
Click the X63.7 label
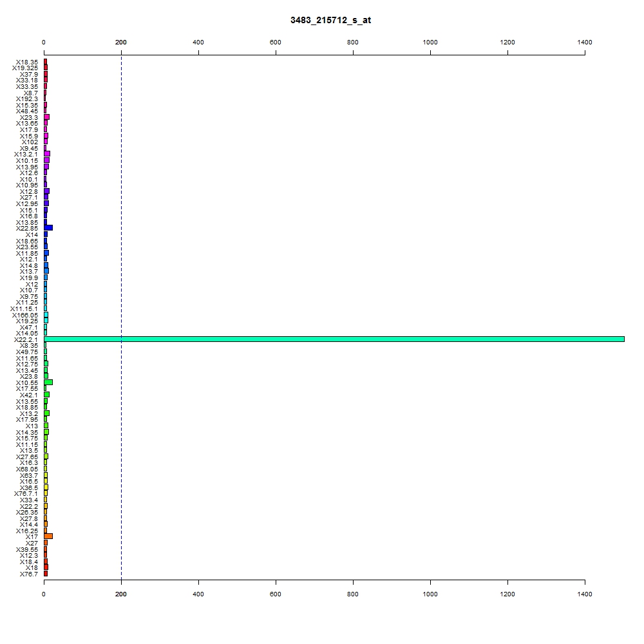[x=29, y=476]
